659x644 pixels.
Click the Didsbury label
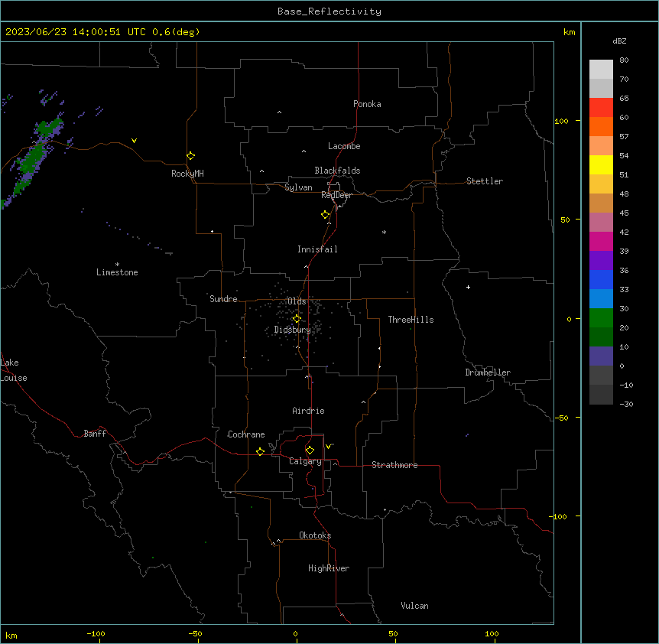point(293,330)
